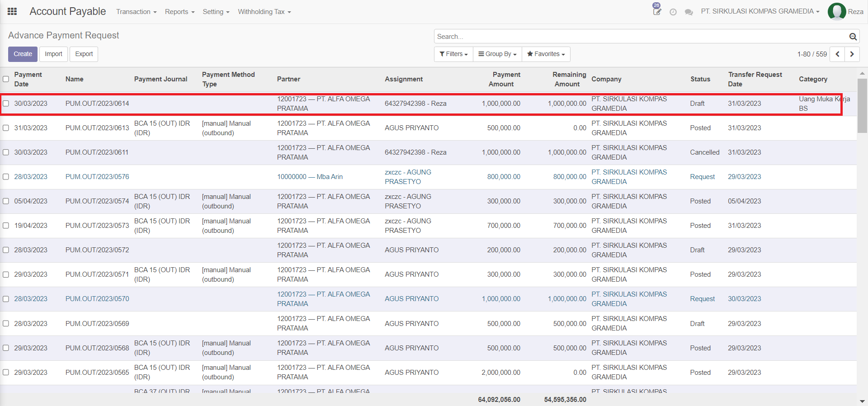Image resolution: width=868 pixels, height=406 pixels.
Task: Go to next page arrow
Action: [x=852, y=54]
